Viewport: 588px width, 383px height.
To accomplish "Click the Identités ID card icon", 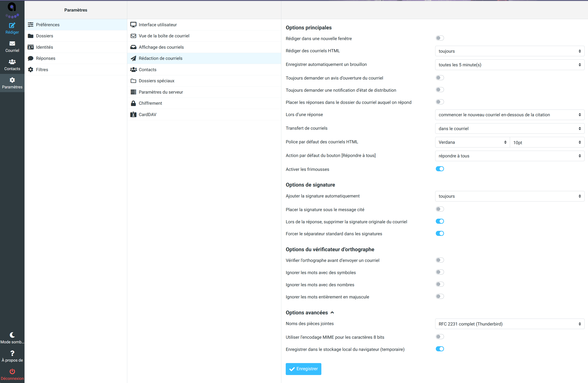I will tap(31, 47).
